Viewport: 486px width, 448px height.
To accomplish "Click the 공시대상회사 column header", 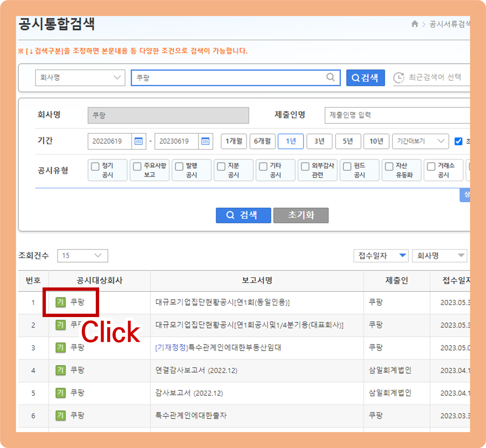I will point(99,280).
